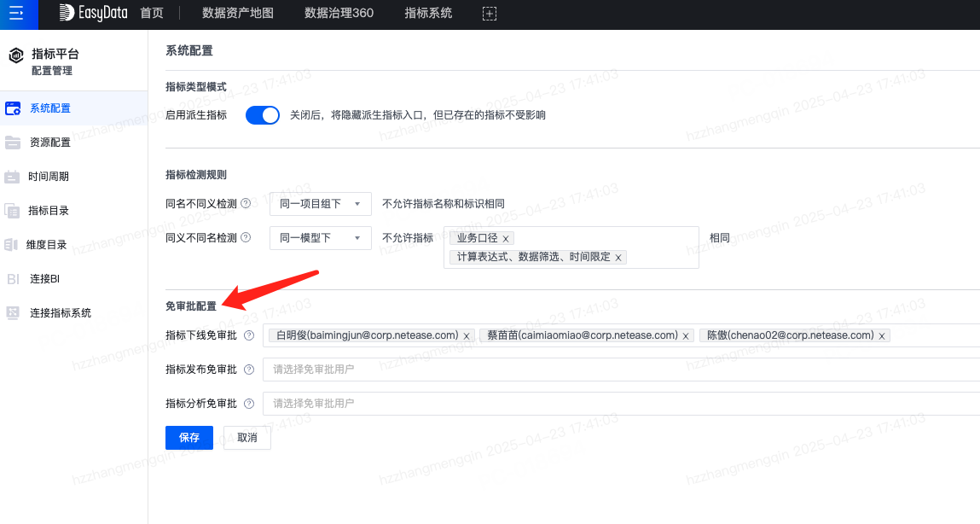Click the 维度目录 sidebar icon
Screen dimensions: 980x524
tap(11, 244)
